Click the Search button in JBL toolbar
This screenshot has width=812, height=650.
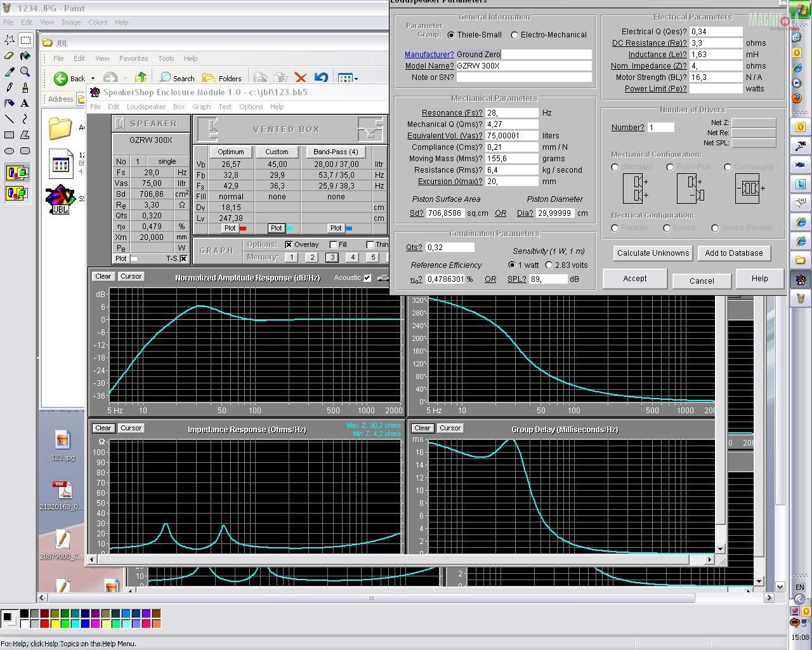177,78
